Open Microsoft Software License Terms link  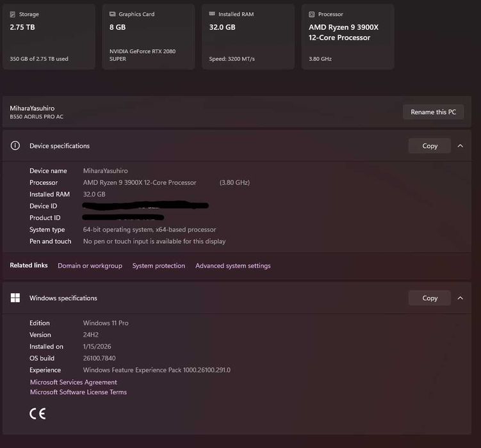pos(78,392)
